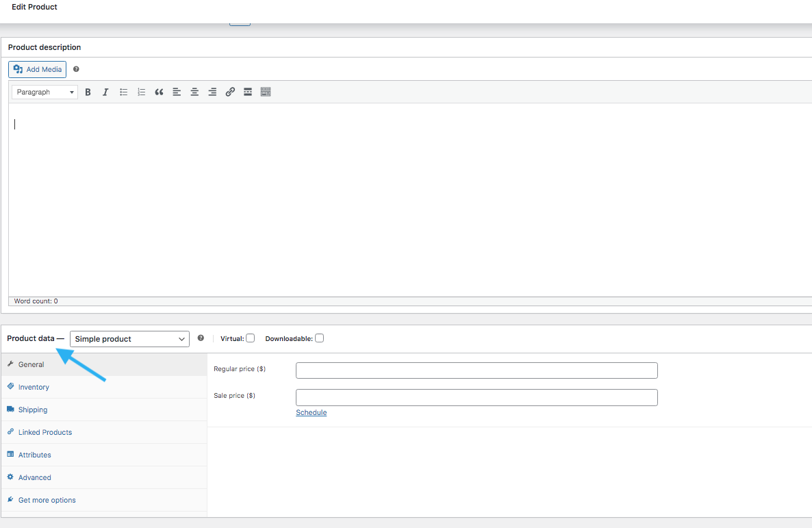
Task: Click the Add Media button
Action: [x=37, y=69]
